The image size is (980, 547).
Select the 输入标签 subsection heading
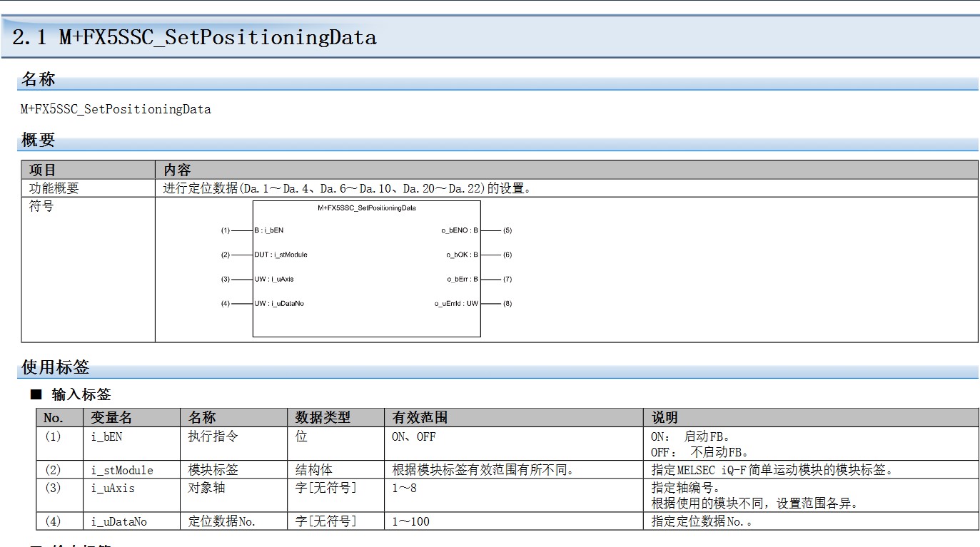[81, 394]
